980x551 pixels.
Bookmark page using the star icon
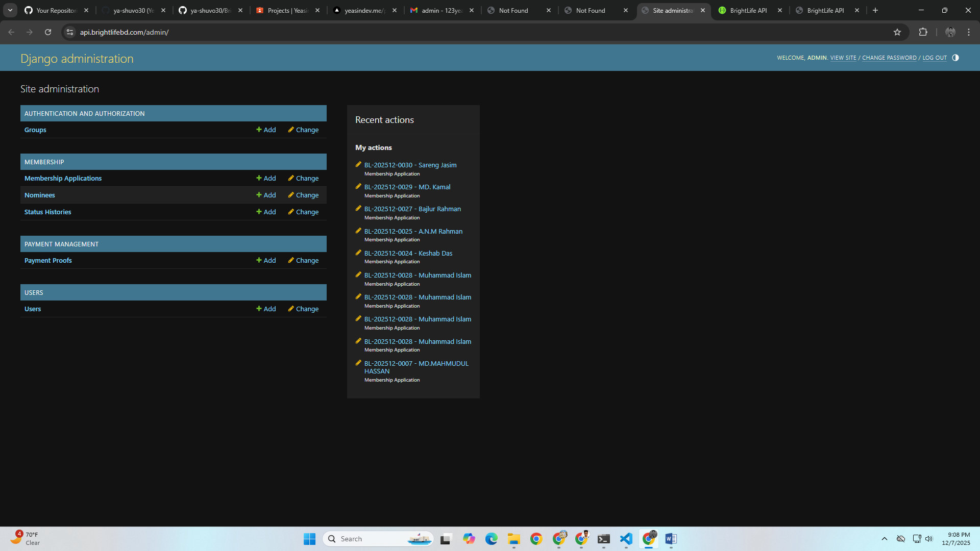click(x=898, y=32)
